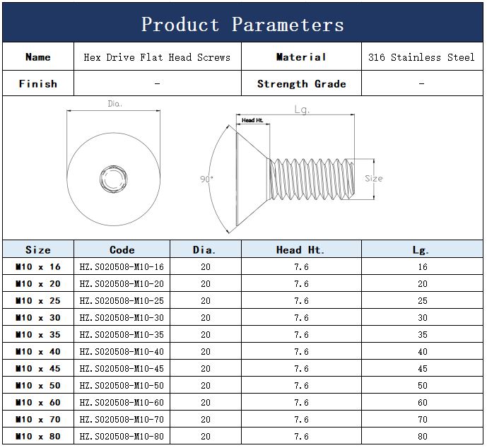This screenshot has height=448, width=487.
Task: Click Dia. 20 in M10 x 80 row
Action: 206,436
